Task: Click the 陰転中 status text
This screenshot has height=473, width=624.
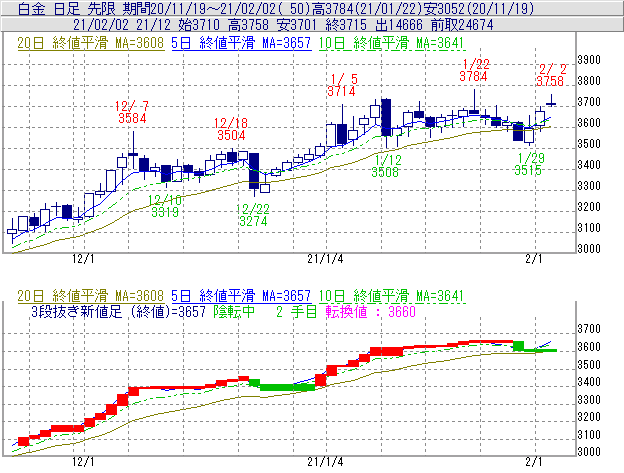Action: [x=234, y=311]
